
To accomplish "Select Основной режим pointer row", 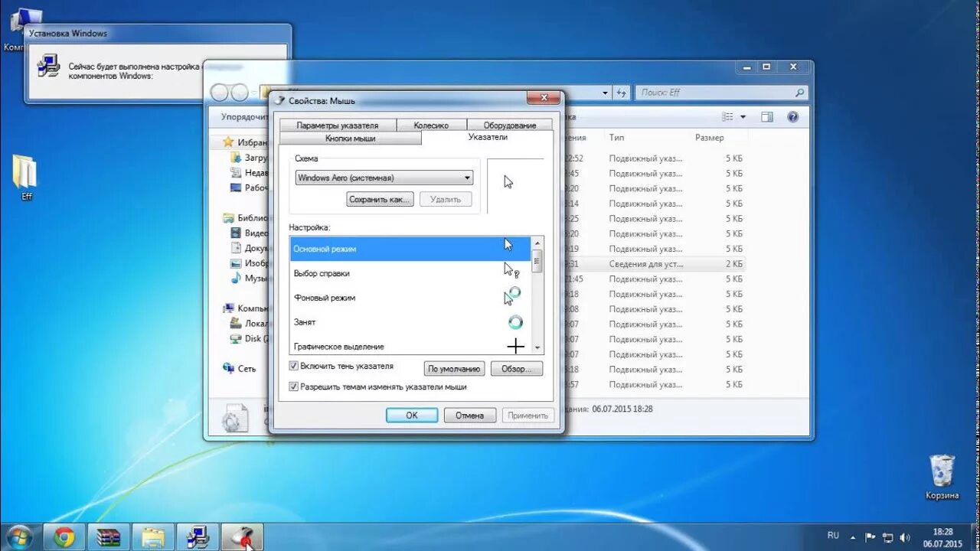I will (410, 249).
